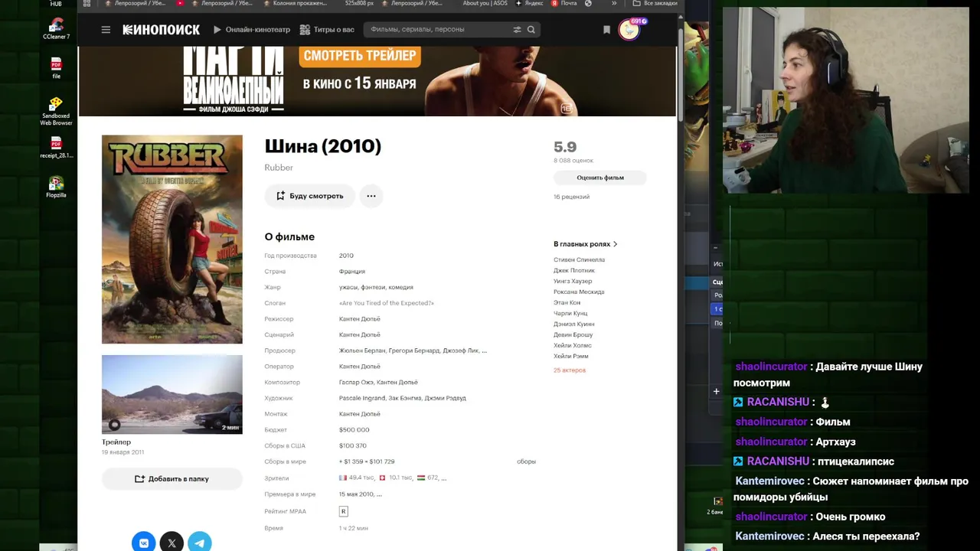Open the Rubber movie poster
The width and height of the screenshot is (980, 551).
(172, 240)
